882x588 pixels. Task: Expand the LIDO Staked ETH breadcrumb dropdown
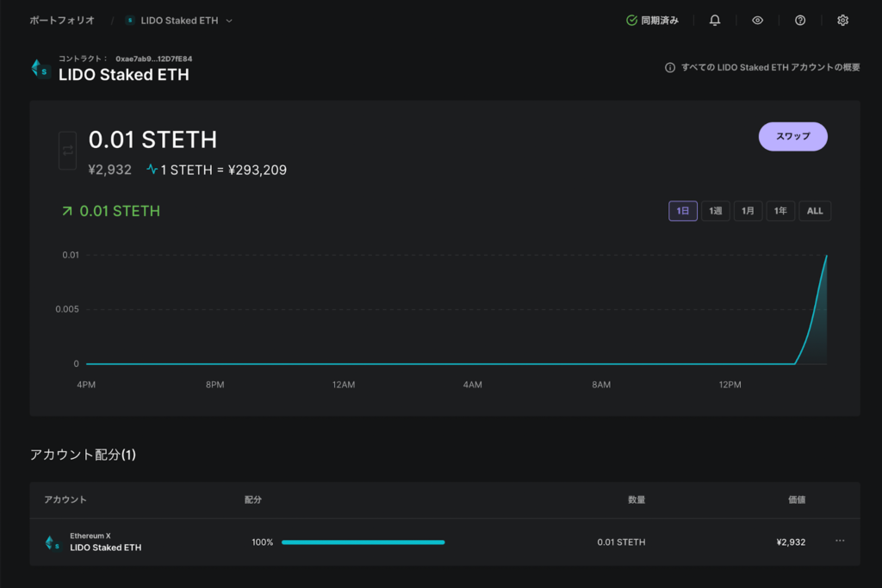[229, 21]
